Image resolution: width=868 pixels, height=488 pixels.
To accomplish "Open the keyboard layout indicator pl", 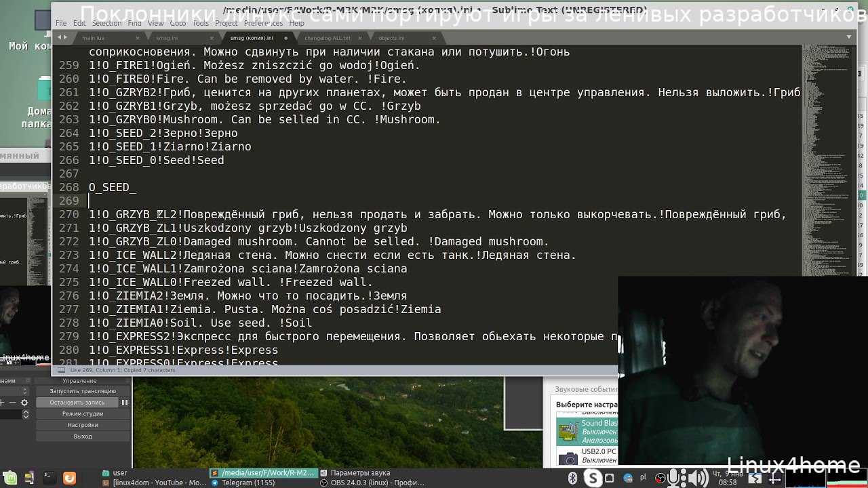I will pos(643,478).
